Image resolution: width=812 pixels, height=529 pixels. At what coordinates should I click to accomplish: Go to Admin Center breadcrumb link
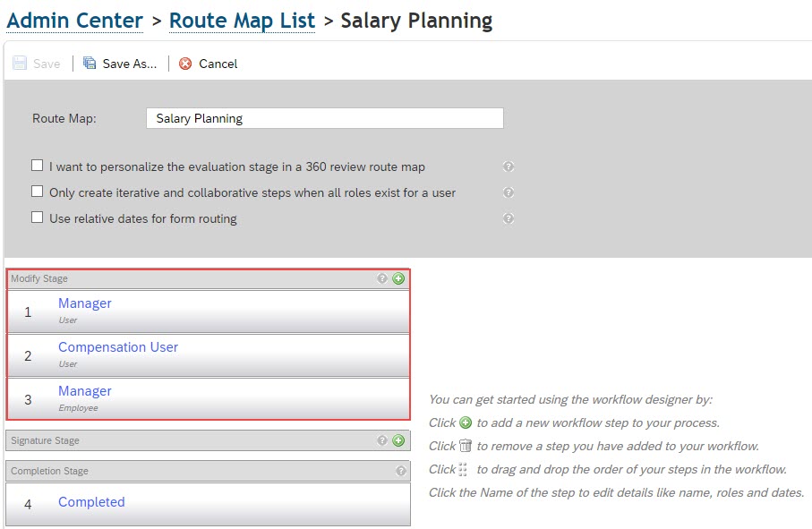point(74,21)
